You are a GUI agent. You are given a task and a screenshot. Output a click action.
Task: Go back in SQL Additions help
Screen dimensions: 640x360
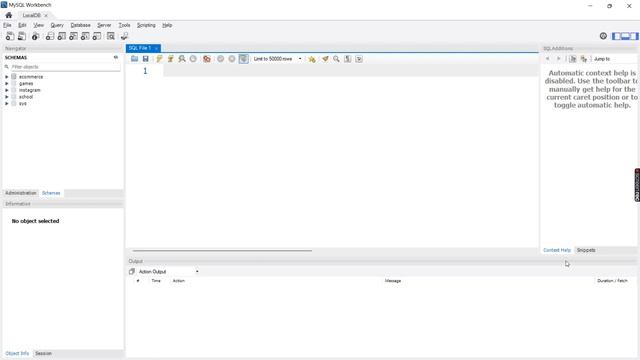coord(547,59)
